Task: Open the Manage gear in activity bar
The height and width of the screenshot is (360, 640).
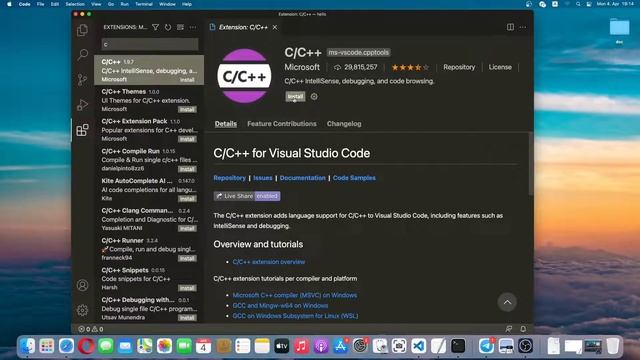Action: tap(82, 310)
